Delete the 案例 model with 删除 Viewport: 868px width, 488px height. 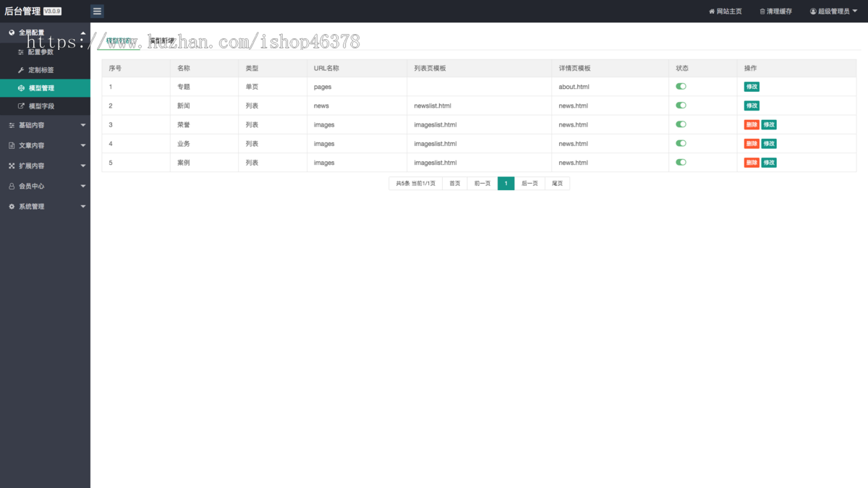point(752,163)
